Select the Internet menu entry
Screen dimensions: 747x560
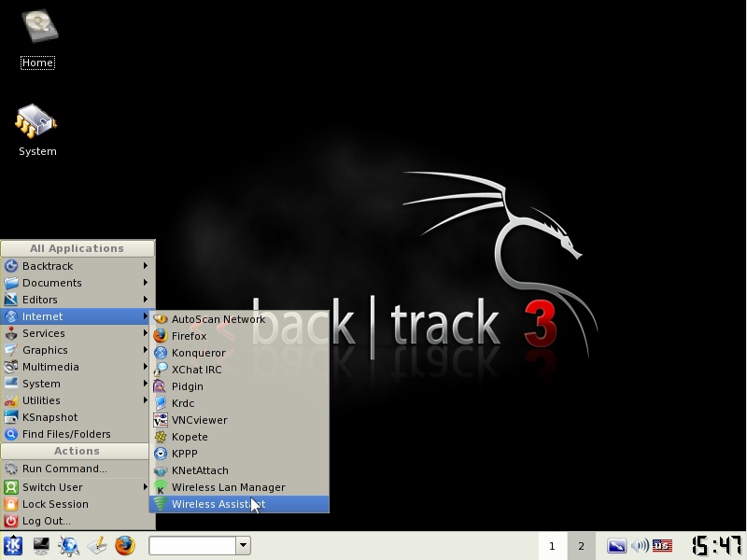tap(77, 316)
